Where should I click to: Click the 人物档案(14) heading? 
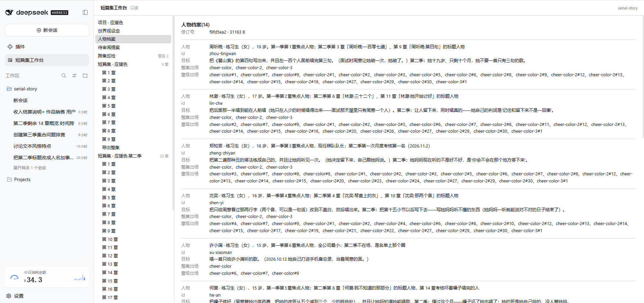click(195, 25)
